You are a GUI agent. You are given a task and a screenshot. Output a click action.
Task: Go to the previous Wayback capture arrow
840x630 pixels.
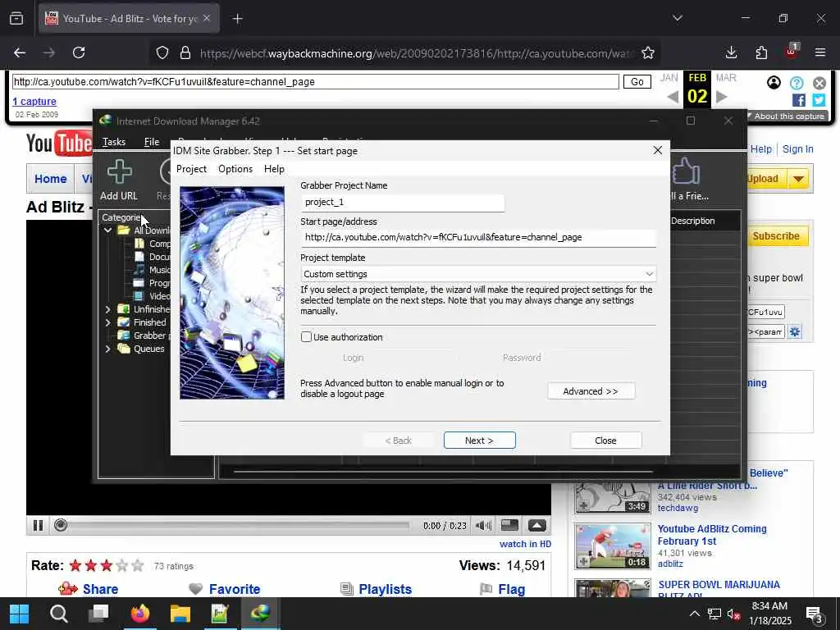click(673, 97)
